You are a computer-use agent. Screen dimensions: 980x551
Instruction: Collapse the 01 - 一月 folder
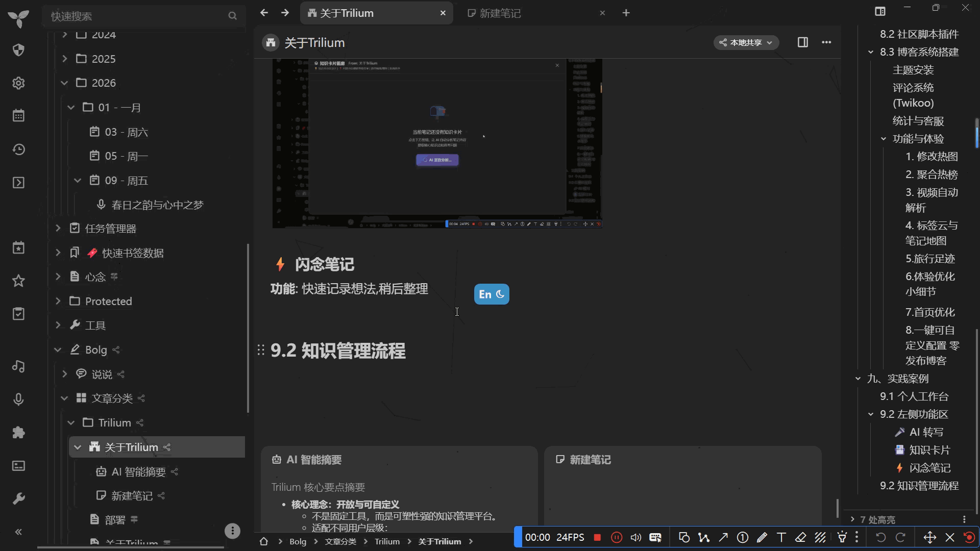click(71, 108)
